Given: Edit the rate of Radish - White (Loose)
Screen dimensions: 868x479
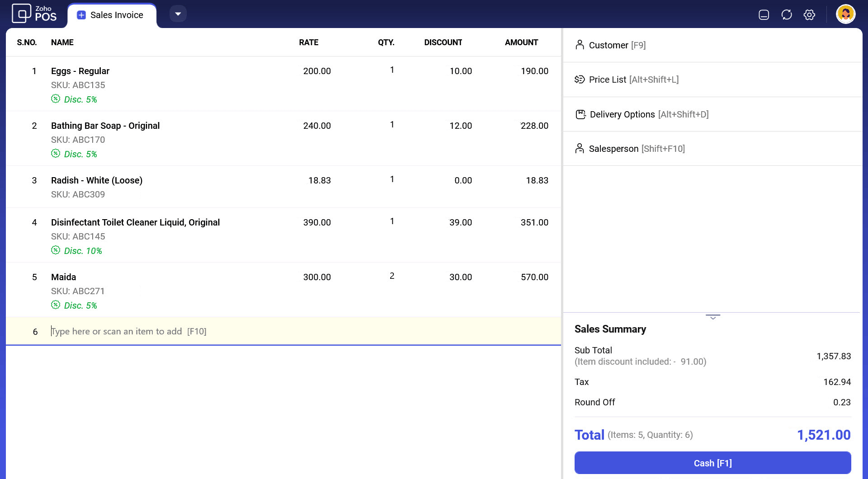Looking at the screenshot, I should (x=319, y=180).
